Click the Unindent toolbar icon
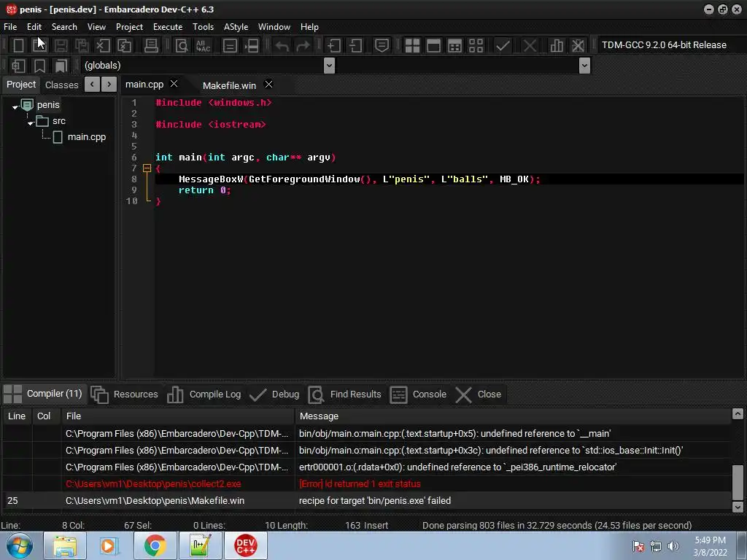 pyautogui.click(x=355, y=46)
